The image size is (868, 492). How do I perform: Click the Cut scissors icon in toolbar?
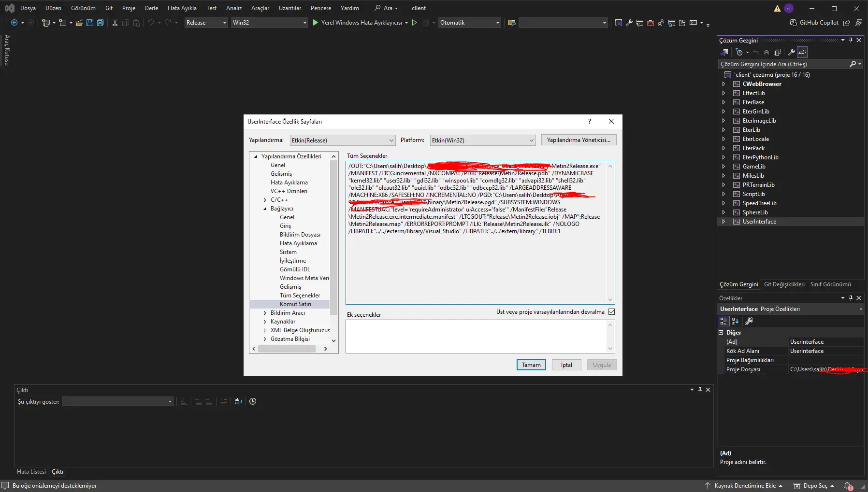[115, 23]
